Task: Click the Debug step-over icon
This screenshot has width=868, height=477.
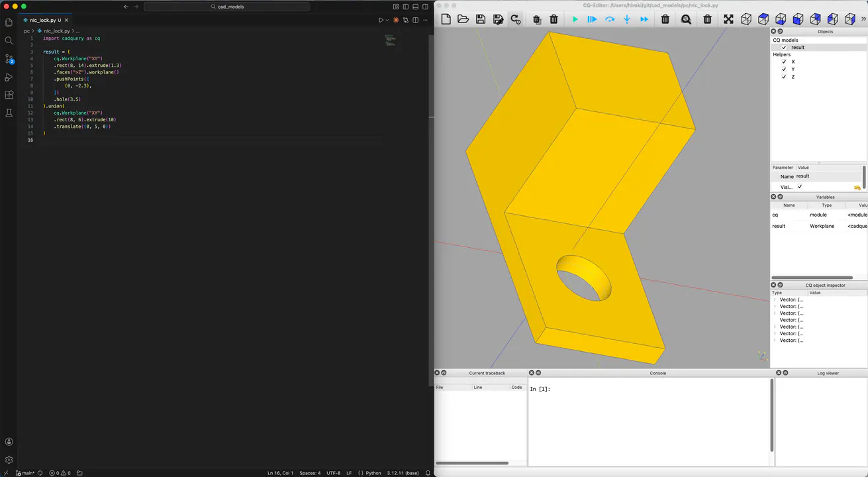Action: click(x=610, y=19)
